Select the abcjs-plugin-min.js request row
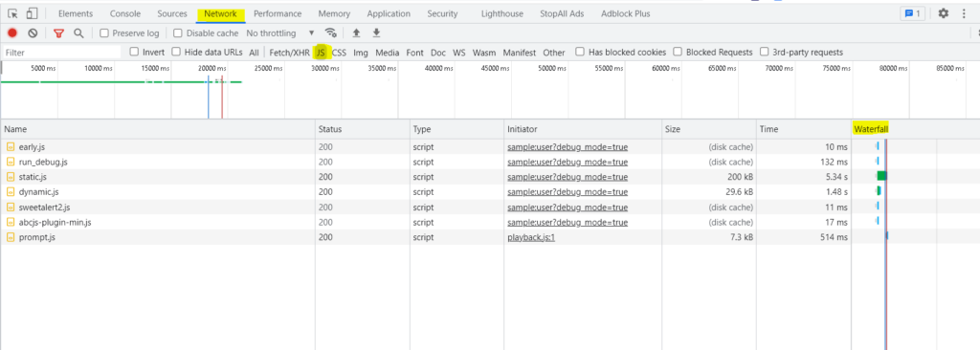The height and width of the screenshot is (350, 980). click(x=490, y=222)
